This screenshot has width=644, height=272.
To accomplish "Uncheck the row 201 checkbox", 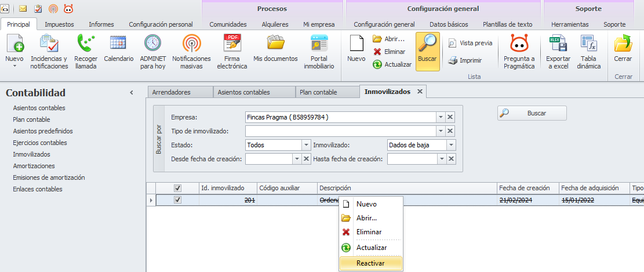I will (x=178, y=200).
